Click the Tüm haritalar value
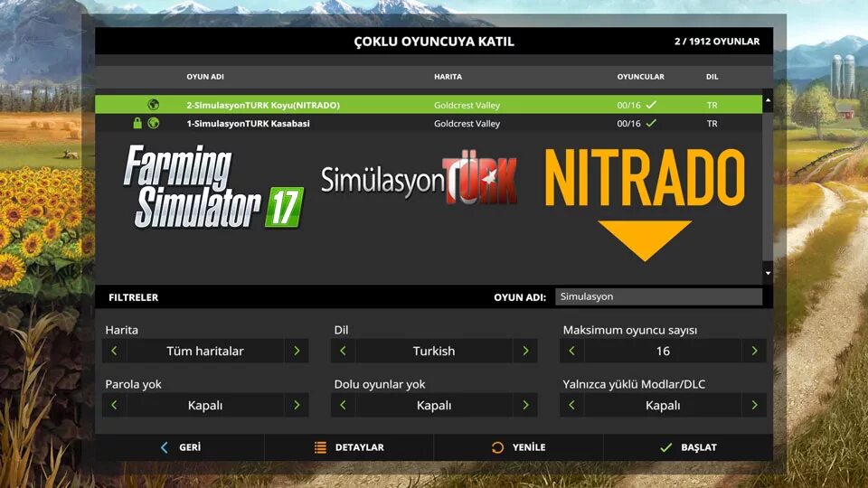Screen dimensions: 868x488 pos(205,351)
